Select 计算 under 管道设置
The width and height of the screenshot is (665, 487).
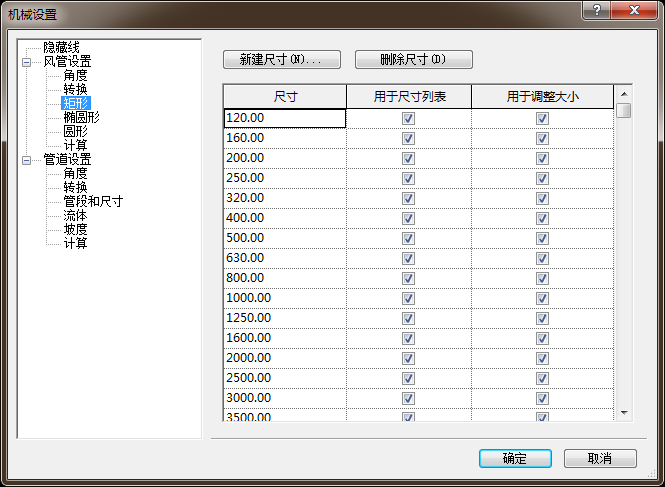pos(75,243)
